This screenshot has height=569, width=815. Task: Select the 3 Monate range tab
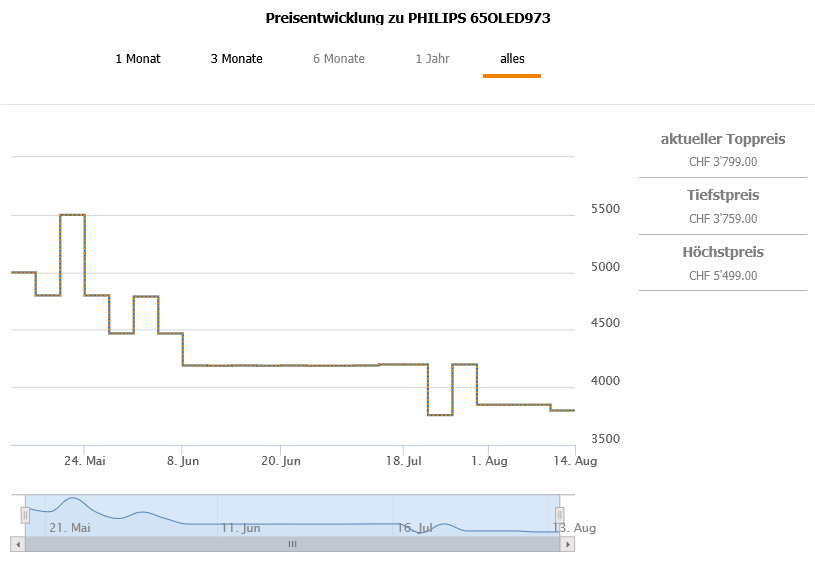click(x=236, y=59)
